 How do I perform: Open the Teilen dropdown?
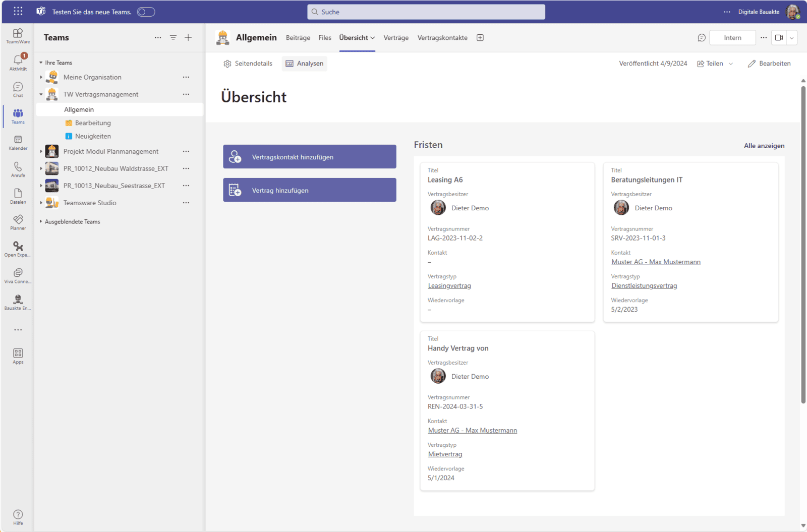(731, 64)
